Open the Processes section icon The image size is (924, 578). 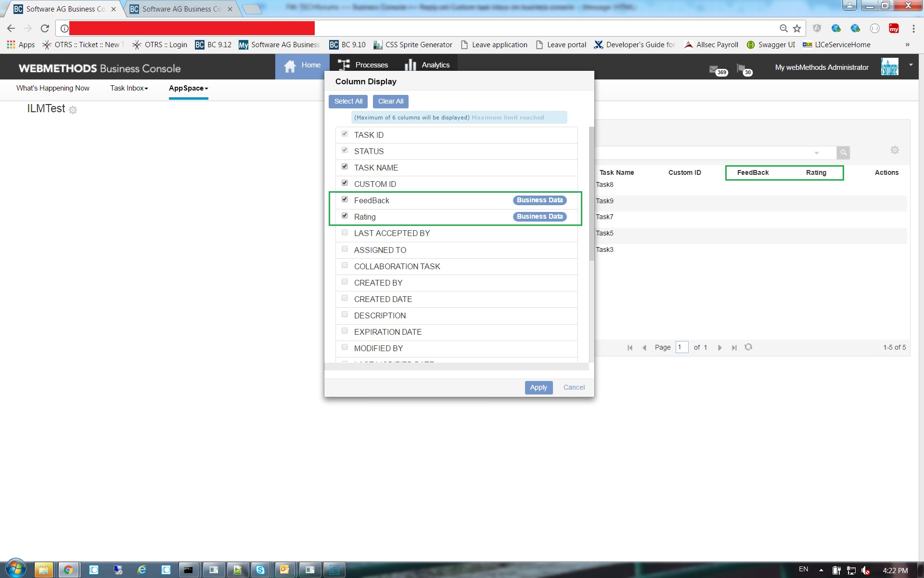coord(344,65)
